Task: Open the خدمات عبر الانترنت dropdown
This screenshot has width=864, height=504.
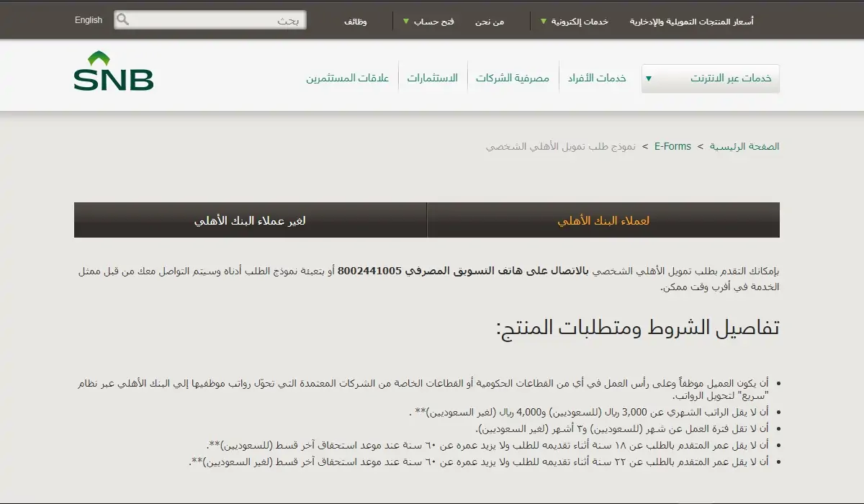Action: click(x=711, y=78)
